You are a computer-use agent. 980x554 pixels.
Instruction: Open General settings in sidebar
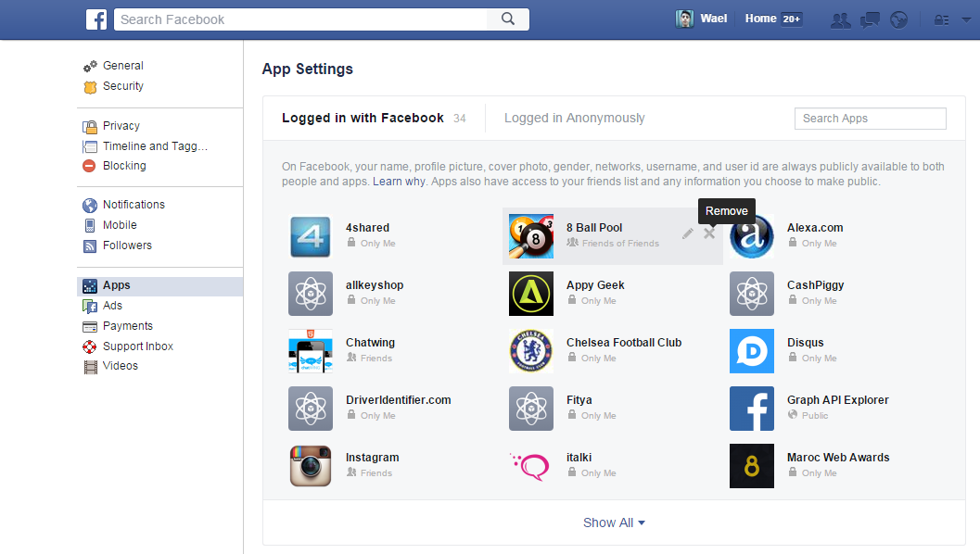tap(123, 66)
